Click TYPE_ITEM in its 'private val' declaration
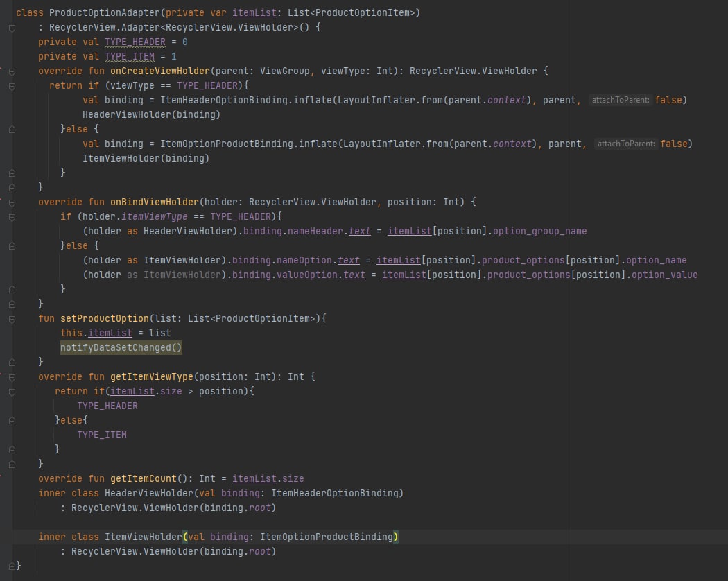This screenshot has width=728, height=581. [130, 56]
